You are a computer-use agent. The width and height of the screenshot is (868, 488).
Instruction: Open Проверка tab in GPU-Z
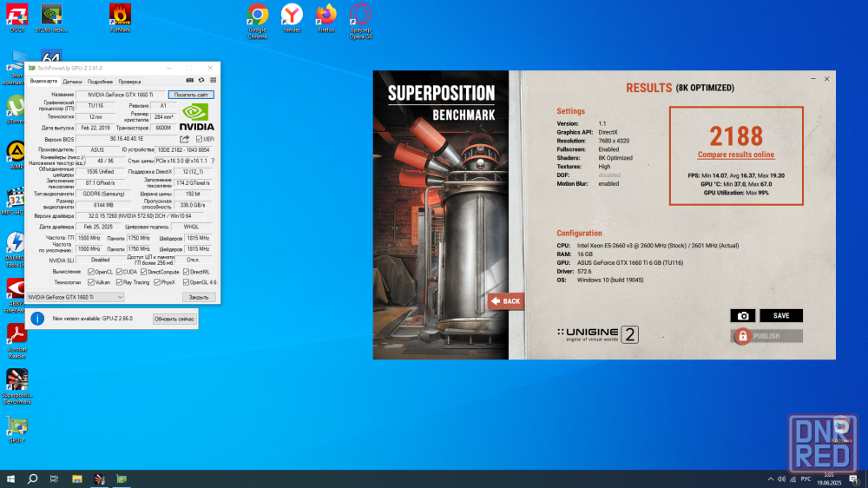tap(129, 82)
